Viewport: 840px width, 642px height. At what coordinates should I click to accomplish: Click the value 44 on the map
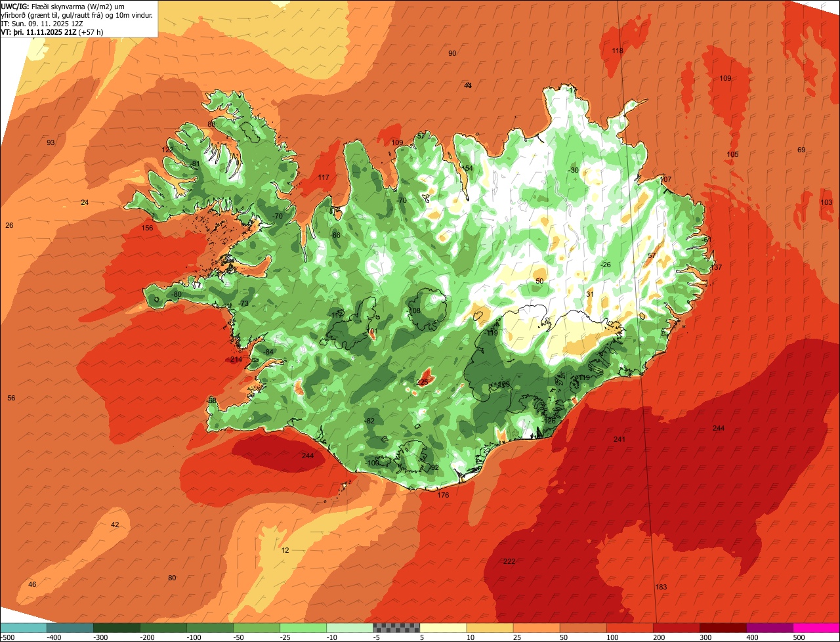pos(468,85)
